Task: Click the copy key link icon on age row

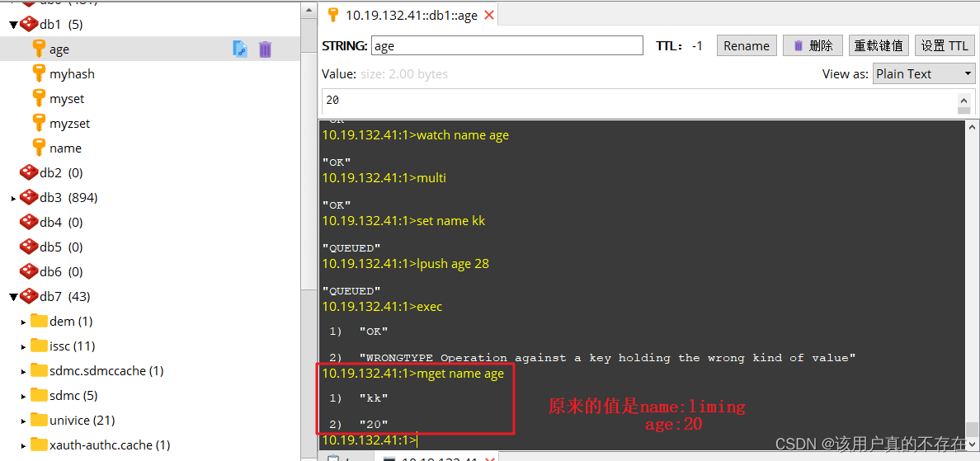Action: tap(241, 49)
